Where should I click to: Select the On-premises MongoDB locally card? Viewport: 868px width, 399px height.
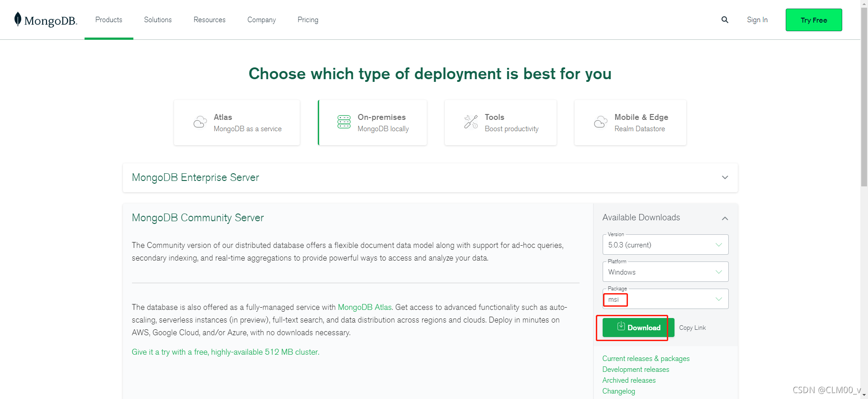pyautogui.click(x=373, y=123)
